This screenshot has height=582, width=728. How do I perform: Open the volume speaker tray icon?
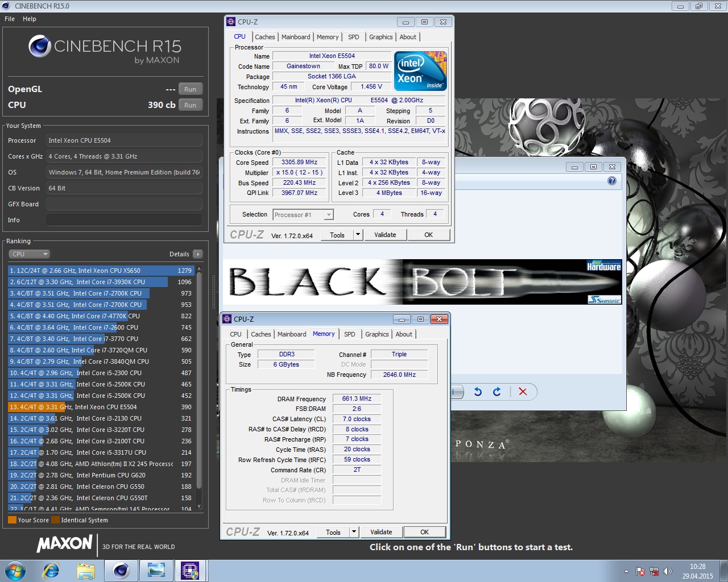click(x=668, y=571)
